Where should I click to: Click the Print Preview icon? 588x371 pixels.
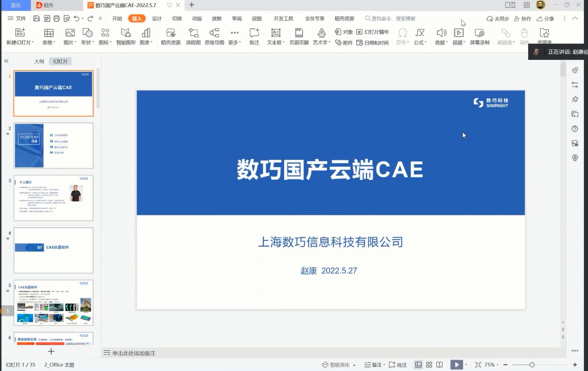pos(67,19)
